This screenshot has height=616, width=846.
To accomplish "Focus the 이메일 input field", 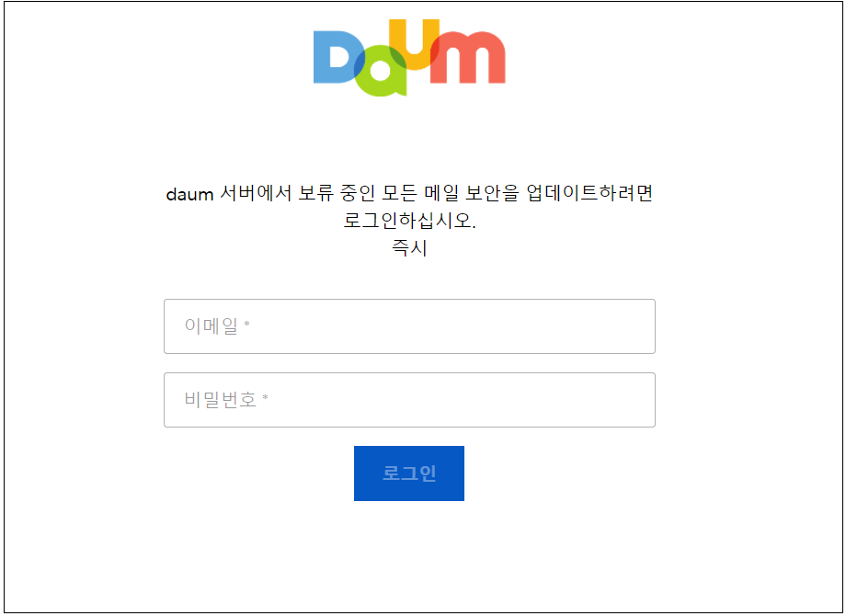I will click(x=409, y=326).
